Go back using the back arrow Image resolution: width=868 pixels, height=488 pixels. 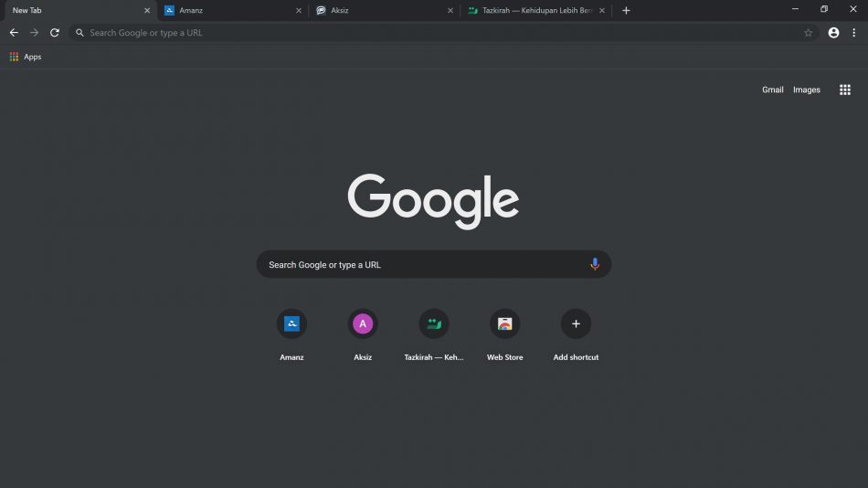tap(14, 33)
